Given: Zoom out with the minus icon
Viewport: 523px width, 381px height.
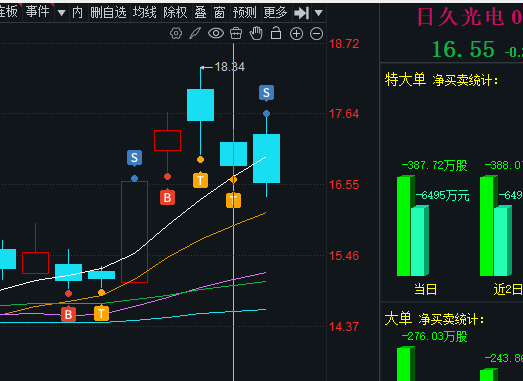Looking at the screenshot, I should click(317, 34).
